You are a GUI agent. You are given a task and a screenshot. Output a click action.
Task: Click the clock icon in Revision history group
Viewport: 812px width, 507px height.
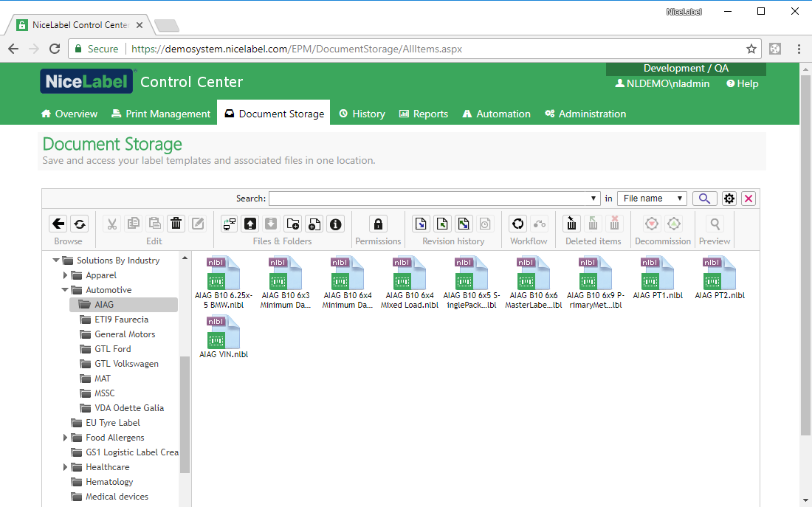click(485, 224)
